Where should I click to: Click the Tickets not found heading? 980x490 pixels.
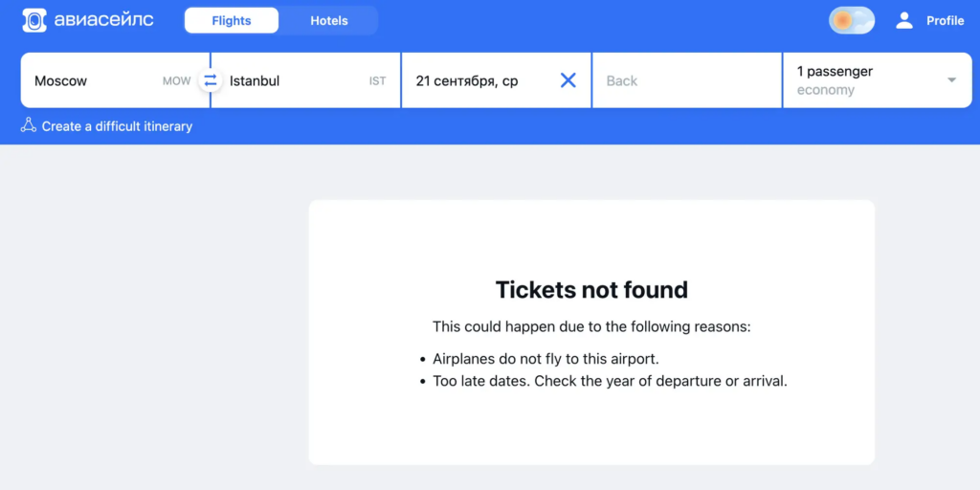591,290
